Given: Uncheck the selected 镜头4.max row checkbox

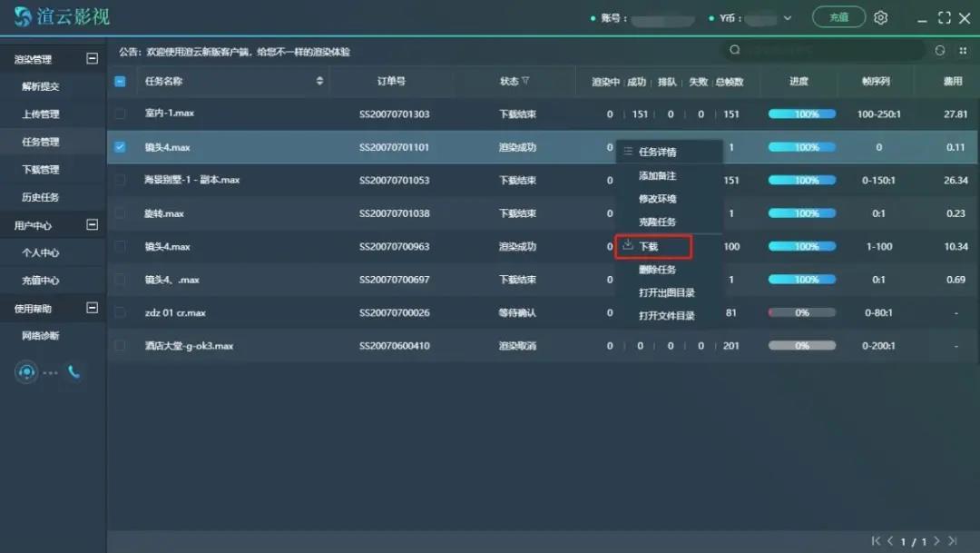Looking at the screenshot, I should 120,147.
